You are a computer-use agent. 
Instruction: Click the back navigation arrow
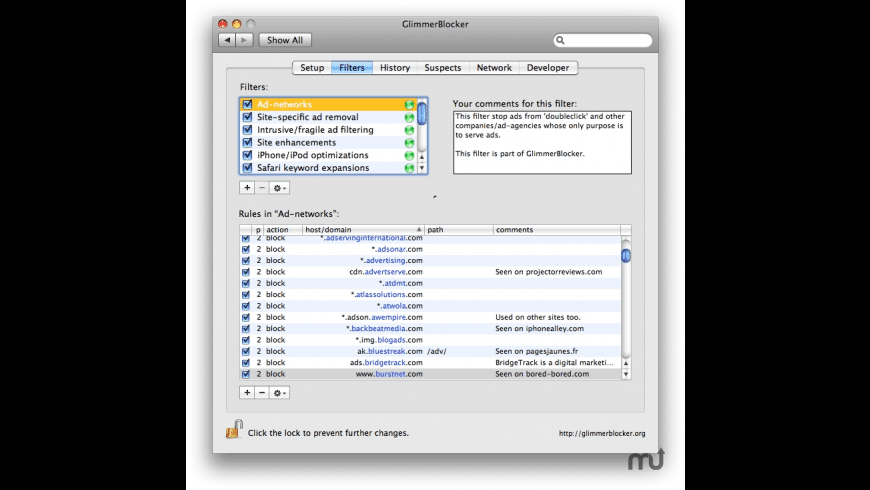click(227, 40)
